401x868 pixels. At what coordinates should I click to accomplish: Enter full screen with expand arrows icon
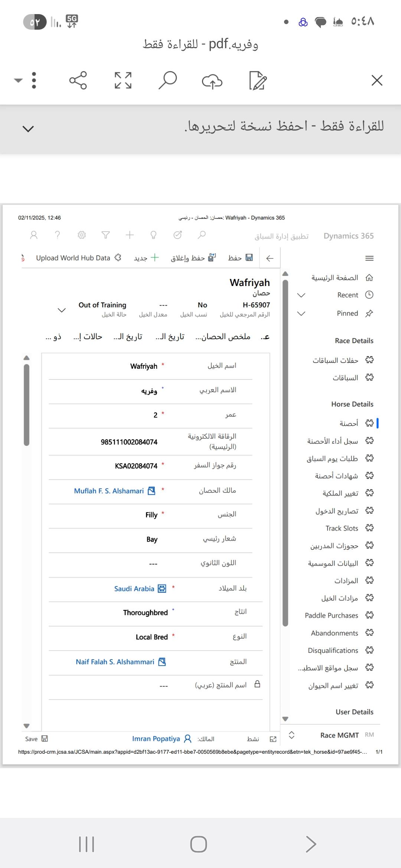pyautogui.click(x=123, y=80)
